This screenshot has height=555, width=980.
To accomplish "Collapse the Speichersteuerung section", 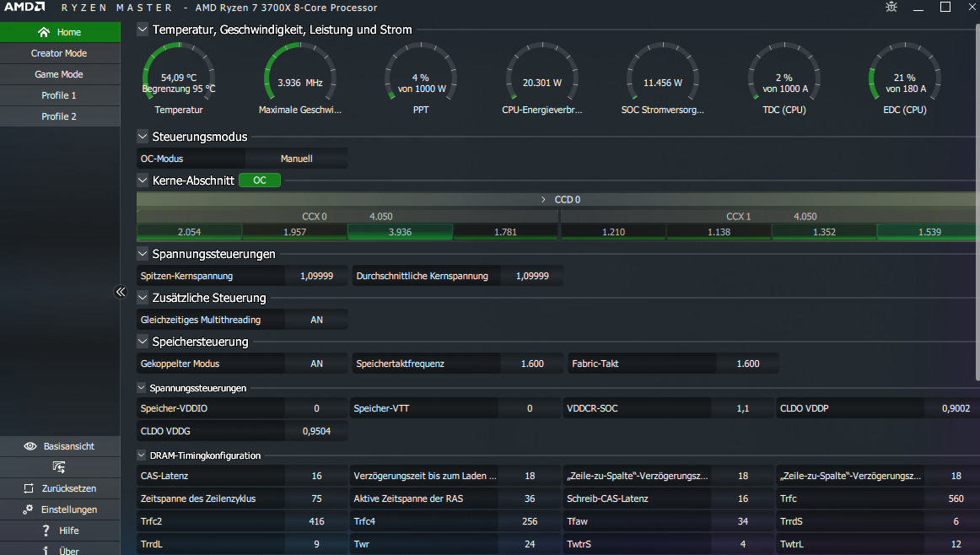I will (143, 342).
